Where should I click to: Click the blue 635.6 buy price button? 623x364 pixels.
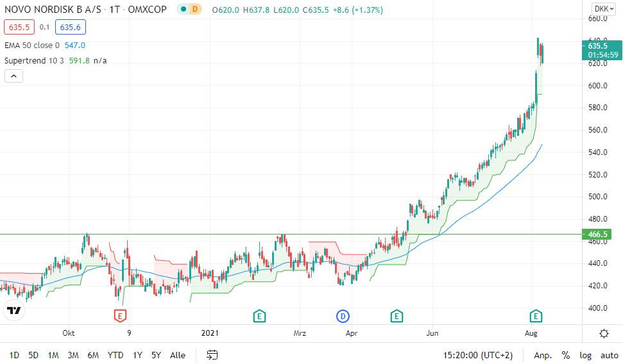71,28
